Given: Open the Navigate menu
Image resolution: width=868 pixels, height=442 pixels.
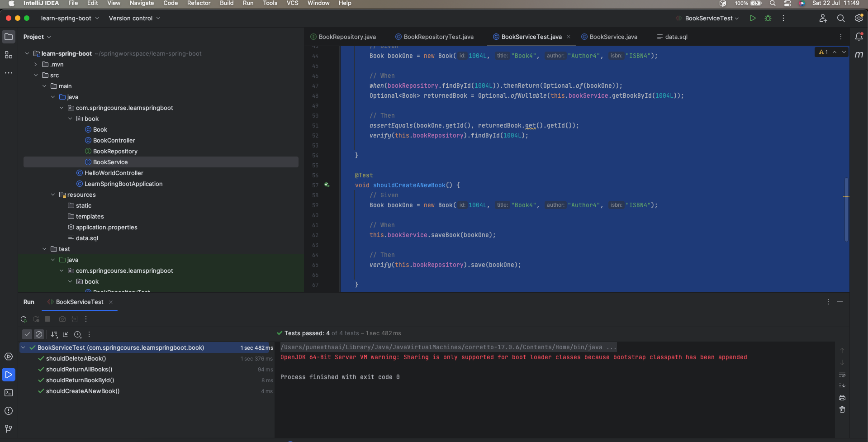Looking at the screenshot, I should click(142, 3).
